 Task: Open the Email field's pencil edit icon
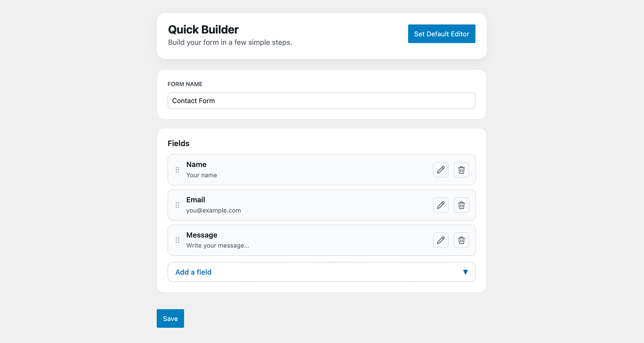441,205
